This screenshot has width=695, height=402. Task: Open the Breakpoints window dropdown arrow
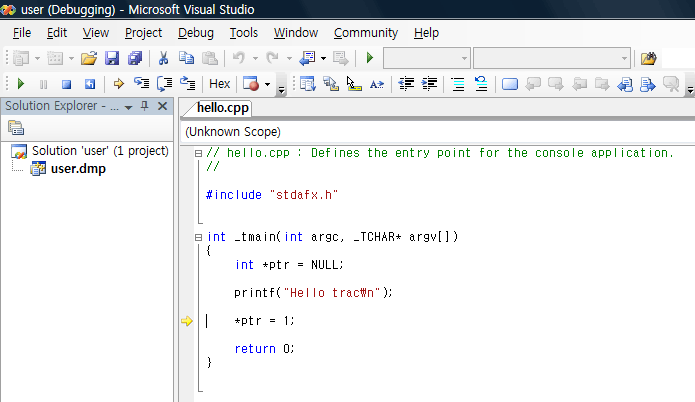click(x=267, y=84)
